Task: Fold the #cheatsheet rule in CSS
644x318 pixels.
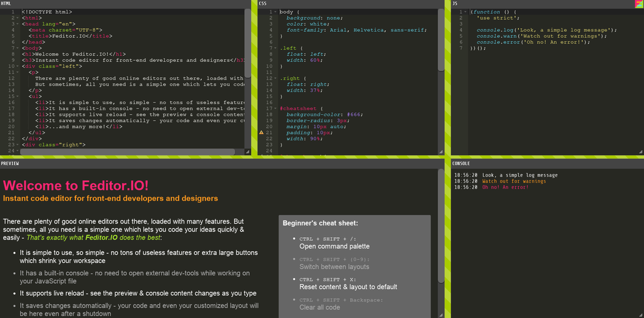Action: [x=276, y=108]
